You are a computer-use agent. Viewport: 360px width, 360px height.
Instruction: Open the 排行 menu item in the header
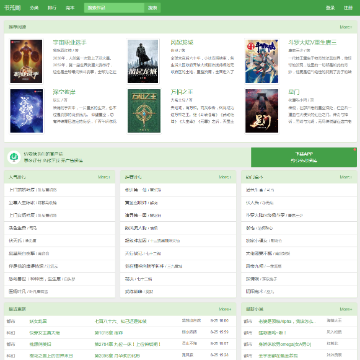[52, 8]
